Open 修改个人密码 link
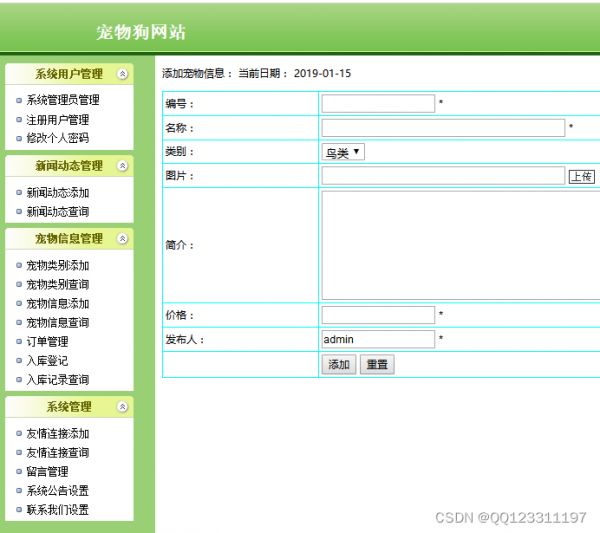Image resolution: width=600 pixels, height=533 pixels. click(57, 138)
